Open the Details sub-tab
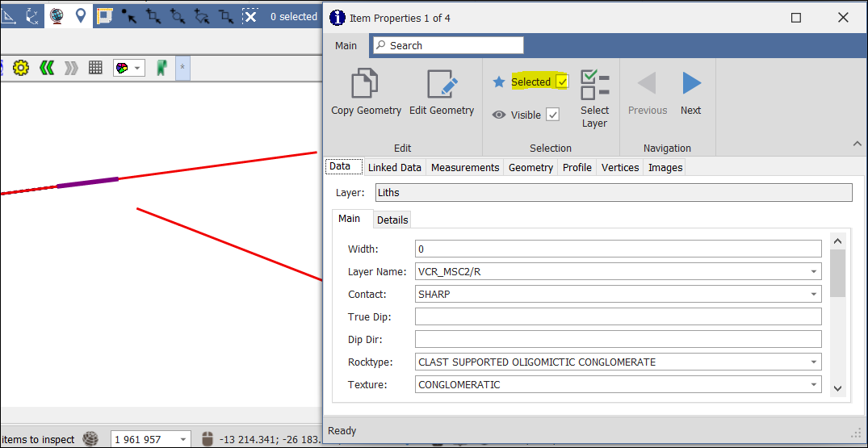The height and width of the screenshot is (448, 868). coord(392,220)
